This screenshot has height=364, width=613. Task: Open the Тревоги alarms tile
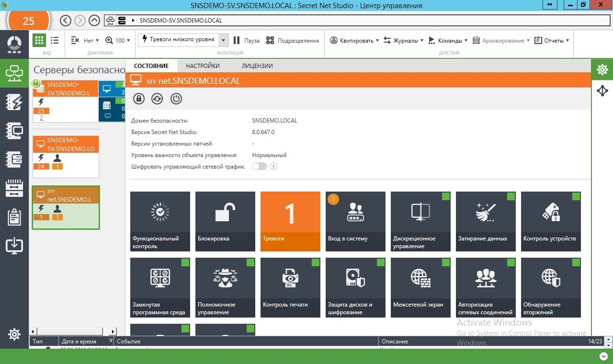[x=290, y=221]
